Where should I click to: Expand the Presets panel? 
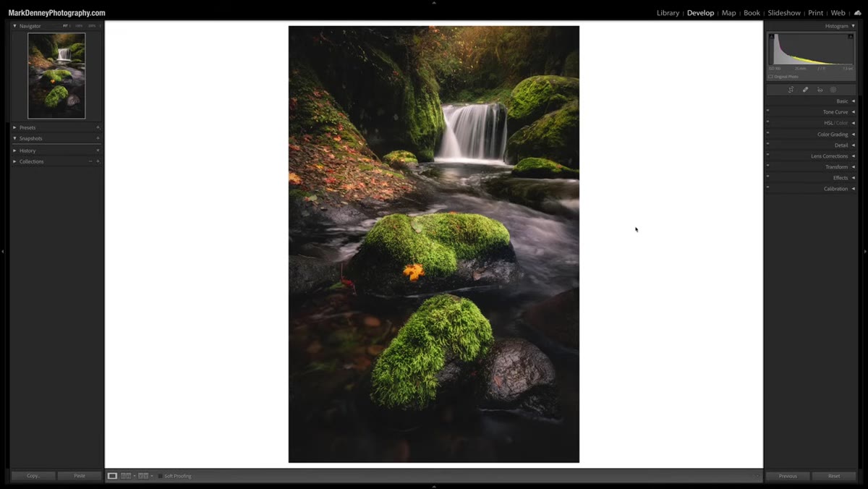tap(14, 127)
